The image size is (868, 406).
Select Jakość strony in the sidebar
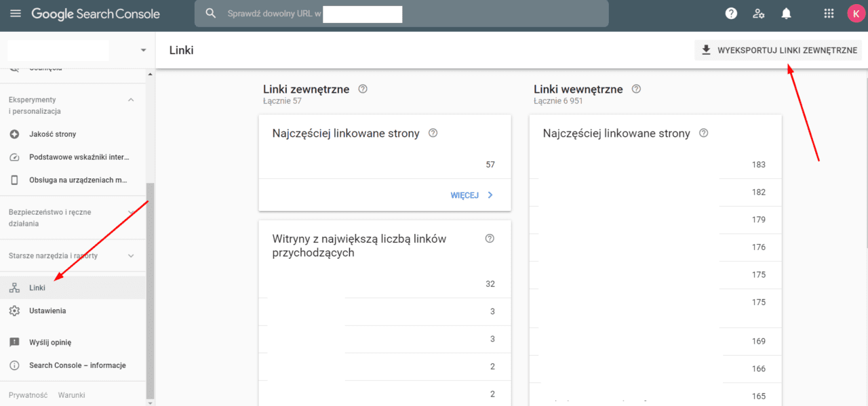point(54,134)
